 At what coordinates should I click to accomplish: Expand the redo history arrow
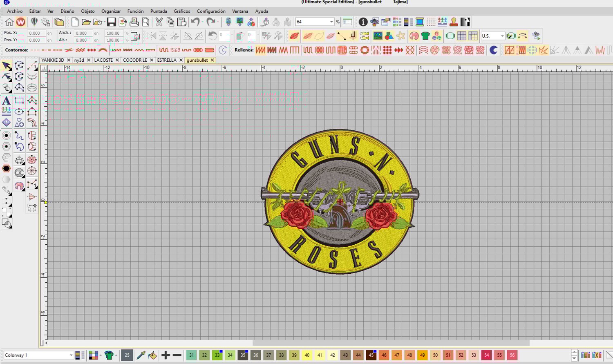(x=217, y=22)
